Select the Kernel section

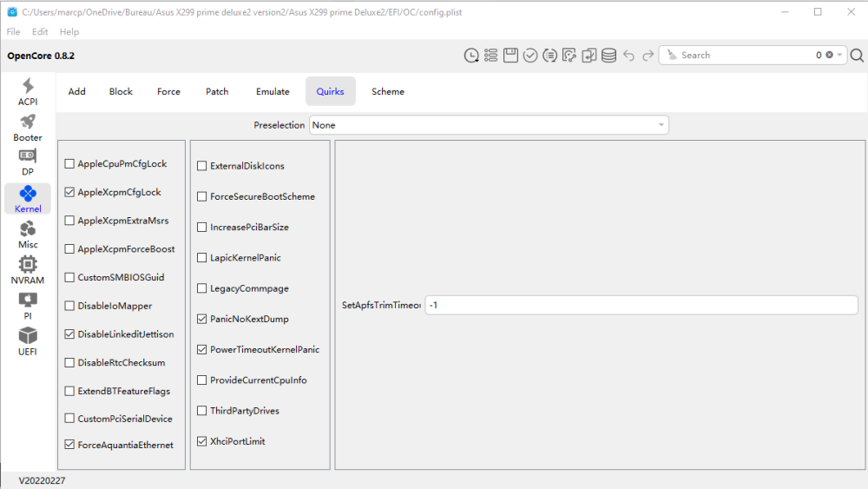[x=28, y=199]
